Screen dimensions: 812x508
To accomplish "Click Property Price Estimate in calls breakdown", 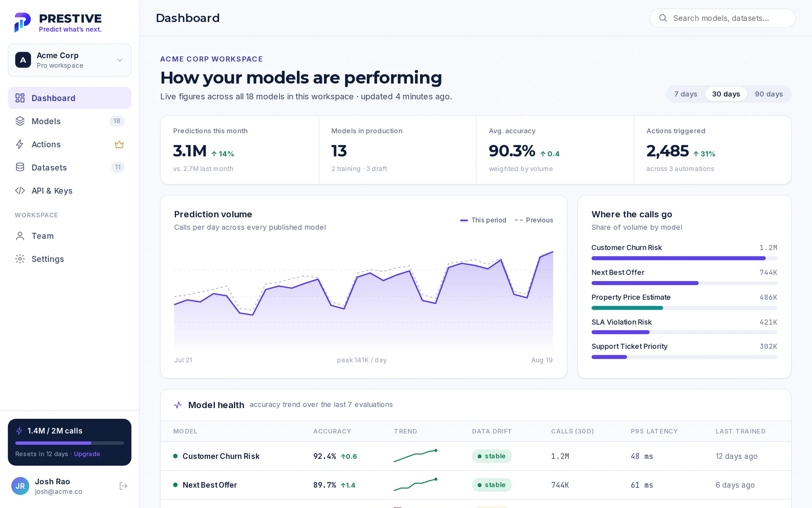I will [631, 298].
